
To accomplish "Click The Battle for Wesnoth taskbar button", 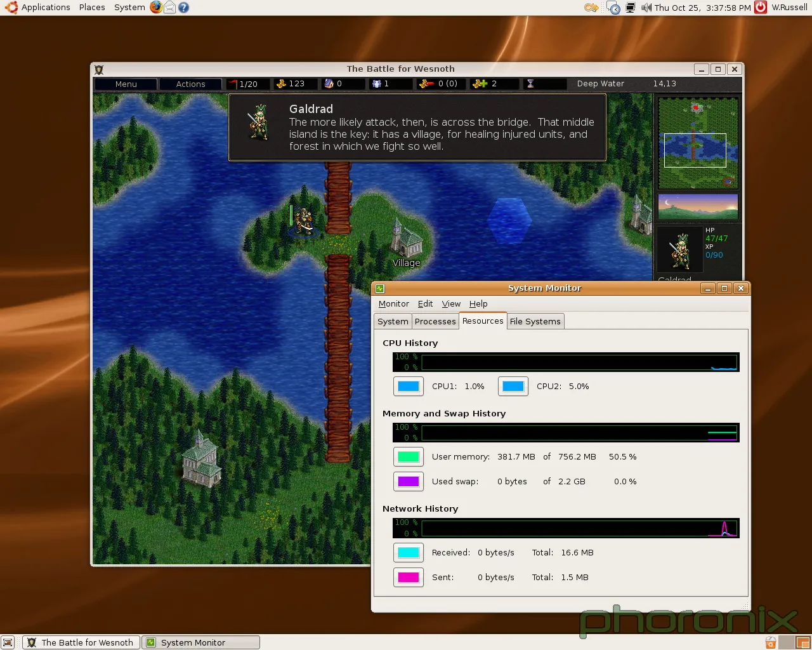I will click(x=81, y=642).
